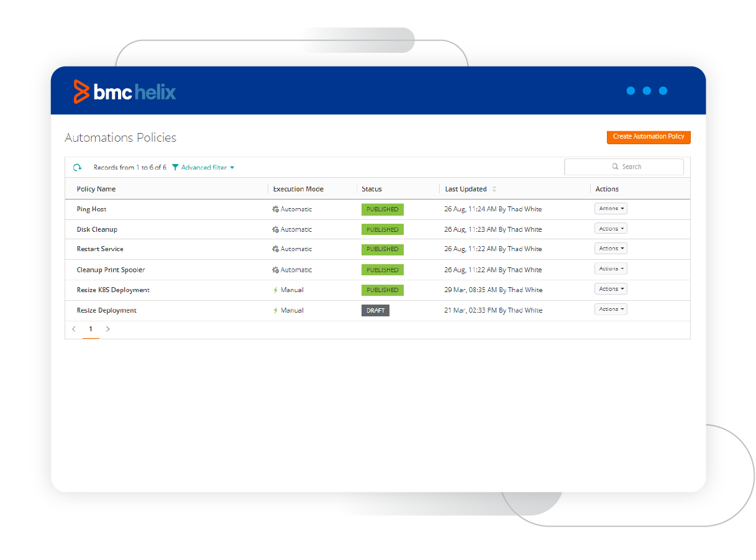Open the Cleanup Print Spooler policy
The image size is (756, 560).
point(111,270)
